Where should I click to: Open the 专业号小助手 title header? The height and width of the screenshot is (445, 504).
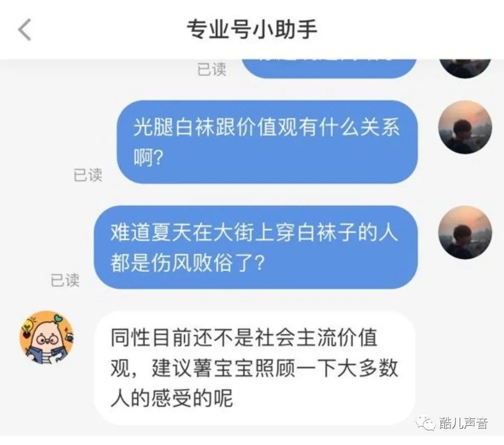(x=252, y=29)
